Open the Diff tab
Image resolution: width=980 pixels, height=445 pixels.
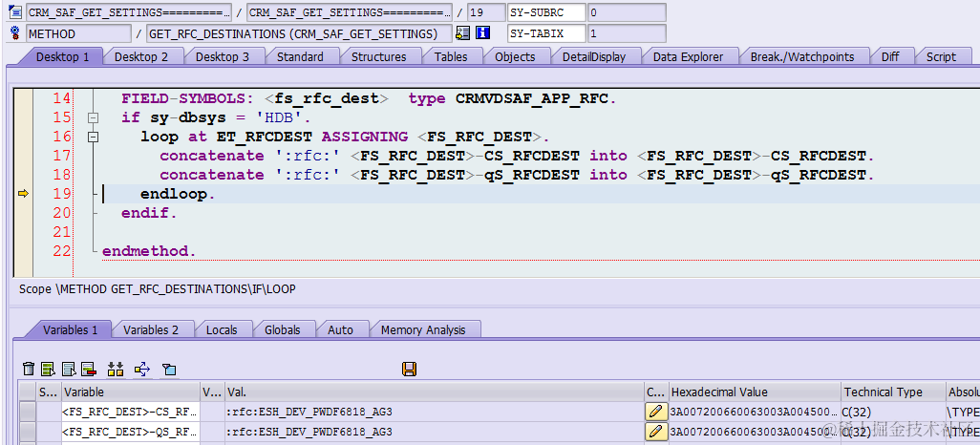point(890,57)
